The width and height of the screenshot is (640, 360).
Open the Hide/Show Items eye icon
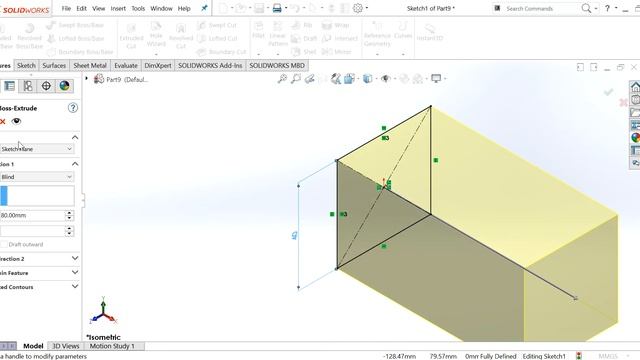click(x=385, y=78)
